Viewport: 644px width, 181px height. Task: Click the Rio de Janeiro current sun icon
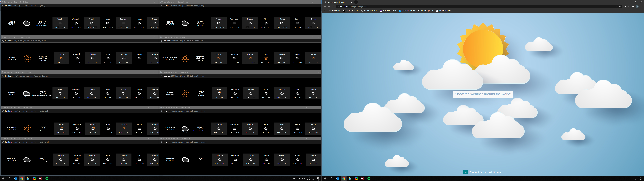point(185,58)
